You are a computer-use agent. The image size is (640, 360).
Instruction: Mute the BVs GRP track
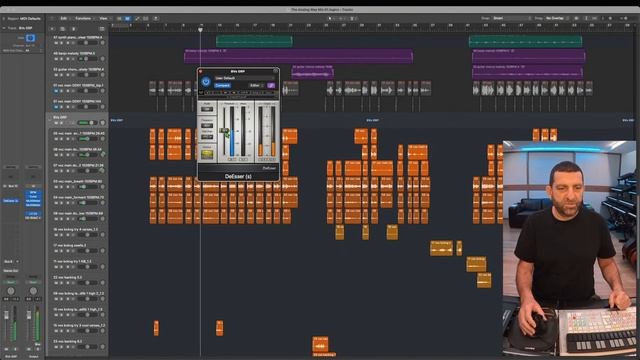tap(56, 123)
